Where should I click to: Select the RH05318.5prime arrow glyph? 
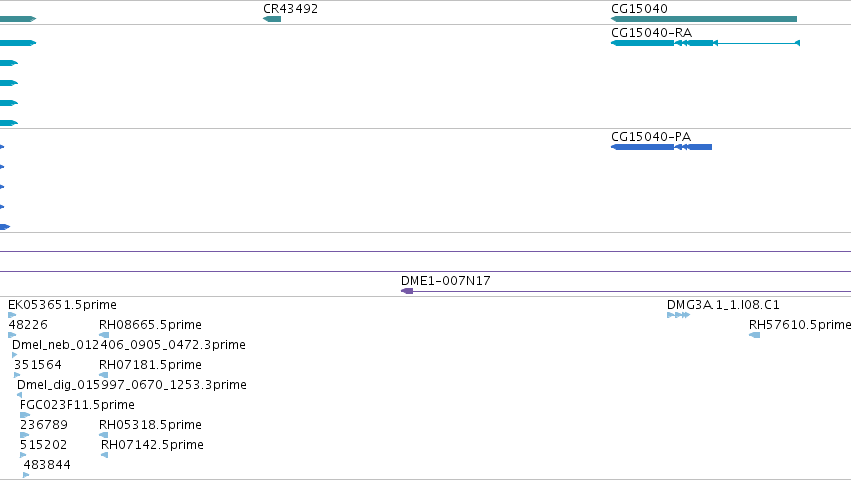tap(104, 435)
